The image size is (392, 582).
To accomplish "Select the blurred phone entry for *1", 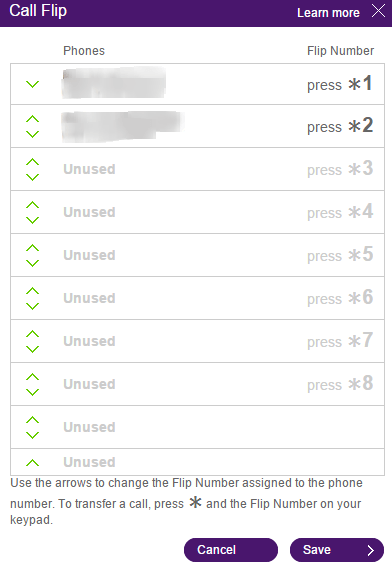I will 114,83.
